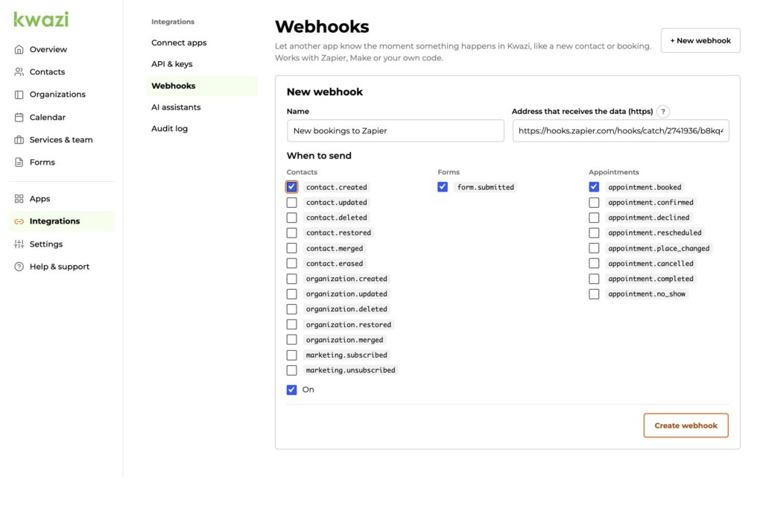Enable organization.created event checkbox

(x=291, y=279)
